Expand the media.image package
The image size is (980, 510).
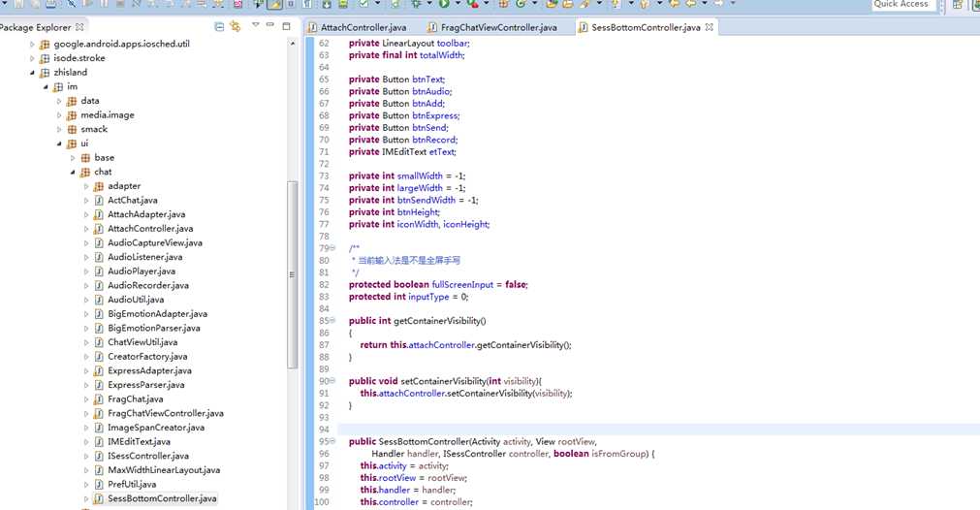coord(59,115)
